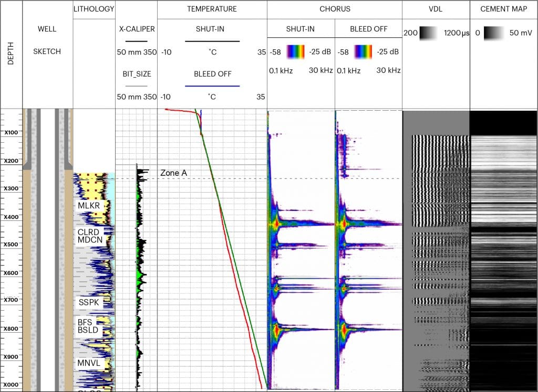
Task: Click the rainbow color scale under CHORUS BLEED OFF
Action: click(x=363, y=51)
